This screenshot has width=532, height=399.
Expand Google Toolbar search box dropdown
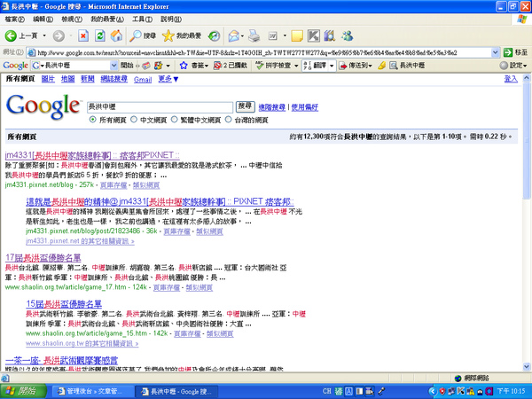(114, 65)
